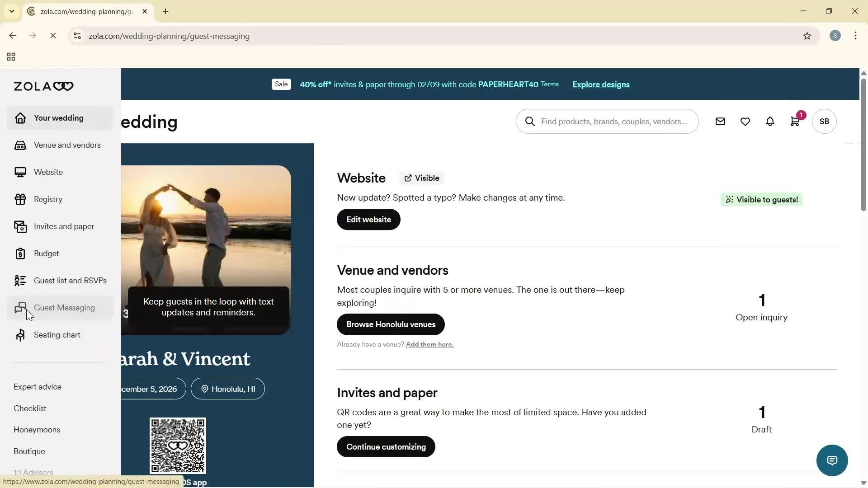868x488 pixels.
Task: Open notifications bell icon
Action: click(x=770, y=122)
